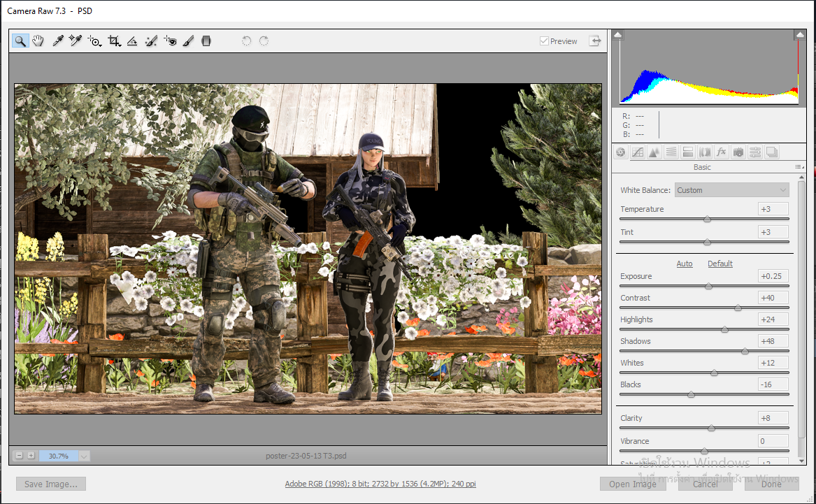
Task: Open the Effects (fx) panel tab
Action: click(x=721, y=152)
